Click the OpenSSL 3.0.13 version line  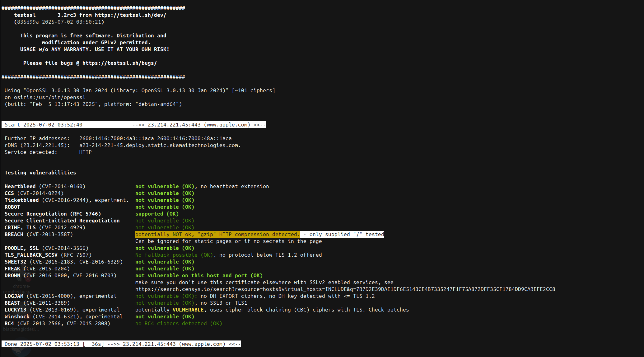pos(140,90)
